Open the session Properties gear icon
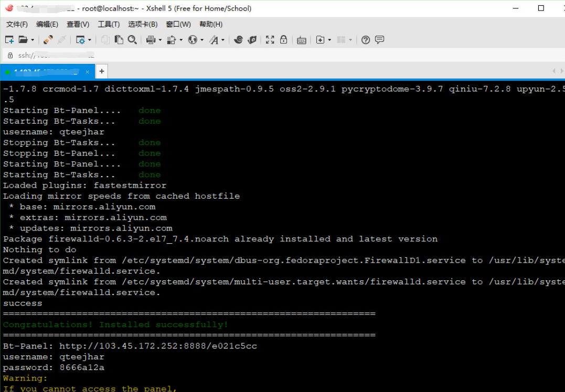 [80, 40]
